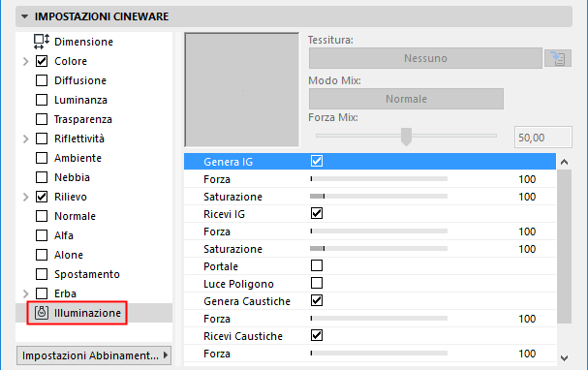Open the Tessitura Nessuno dropdown

tap(425, 58)
